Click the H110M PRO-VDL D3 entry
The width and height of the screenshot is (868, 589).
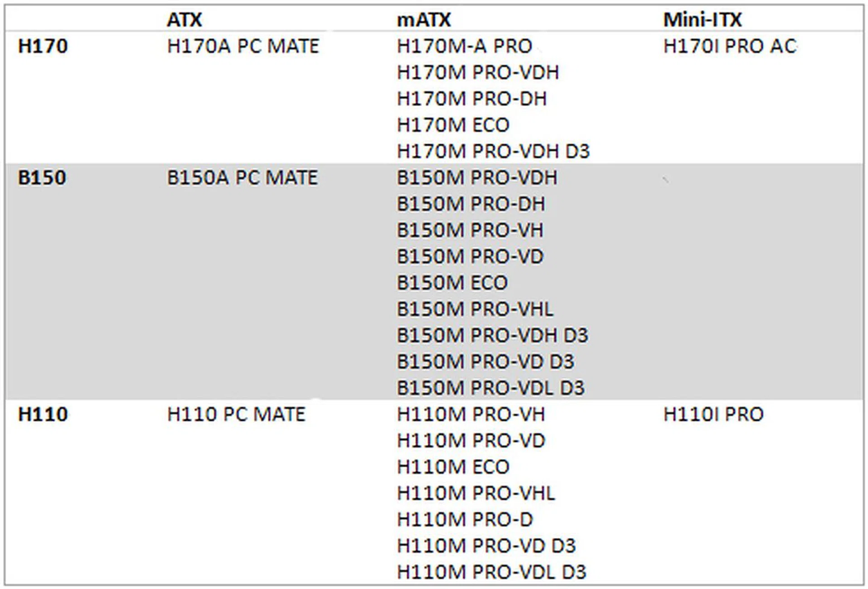(491, 572)
